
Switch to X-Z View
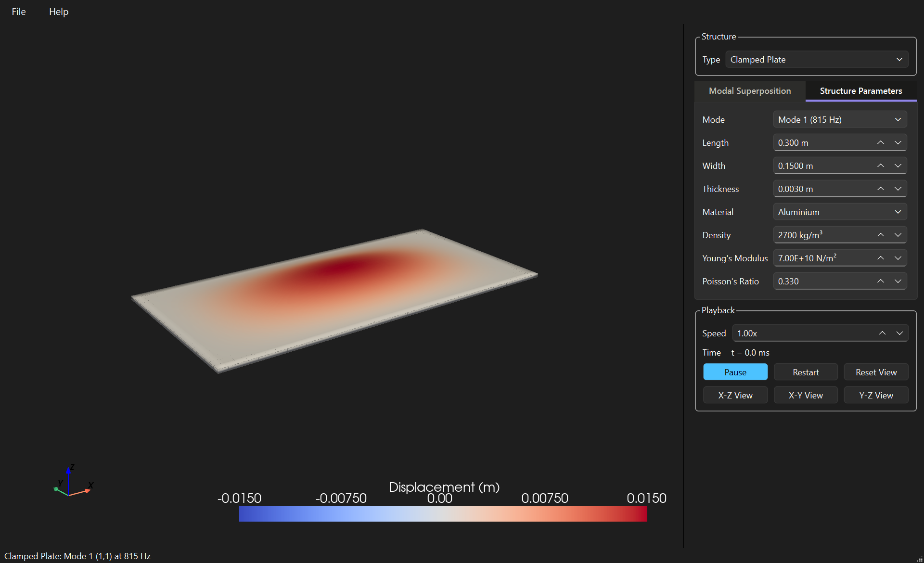tap(735, 396)
